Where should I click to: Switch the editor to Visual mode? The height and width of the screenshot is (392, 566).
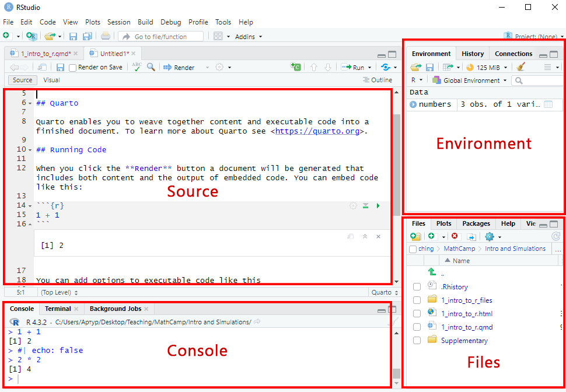click(x=51, y=80)
